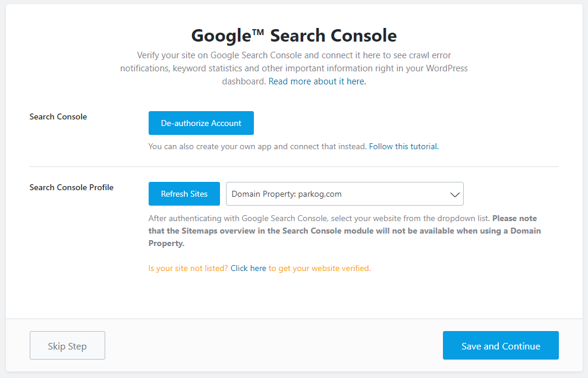The height and width of the screenshot is (378, 588).
Task: Click the 'here' link to verify website
Action: [258, 268]
